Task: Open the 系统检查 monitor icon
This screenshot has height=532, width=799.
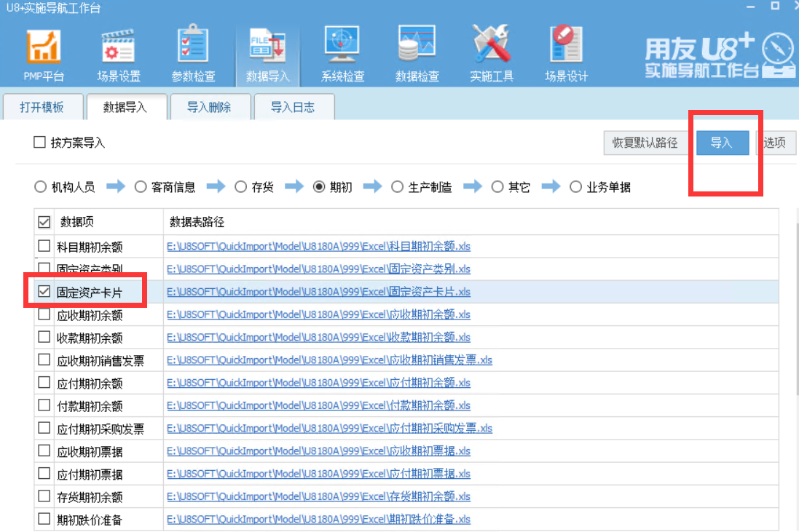Action: pyautogui.click(x=342, y=48)
